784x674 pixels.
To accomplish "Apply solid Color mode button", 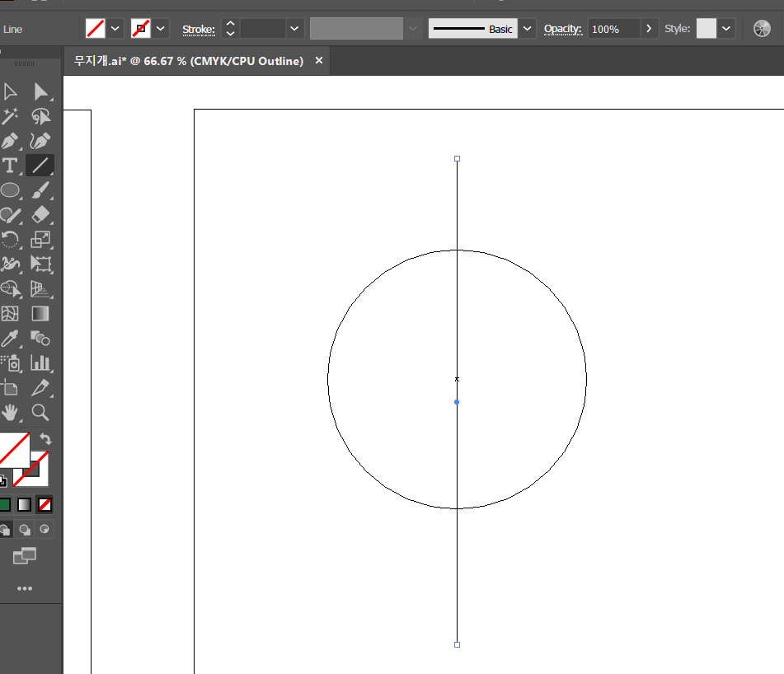I will (5, 504).
